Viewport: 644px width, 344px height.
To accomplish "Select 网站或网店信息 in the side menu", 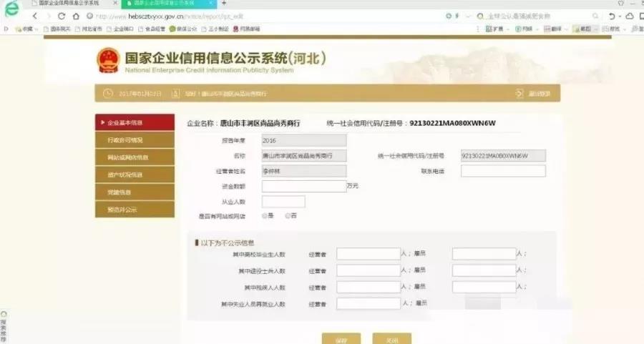I will click(x=135, y=157).
